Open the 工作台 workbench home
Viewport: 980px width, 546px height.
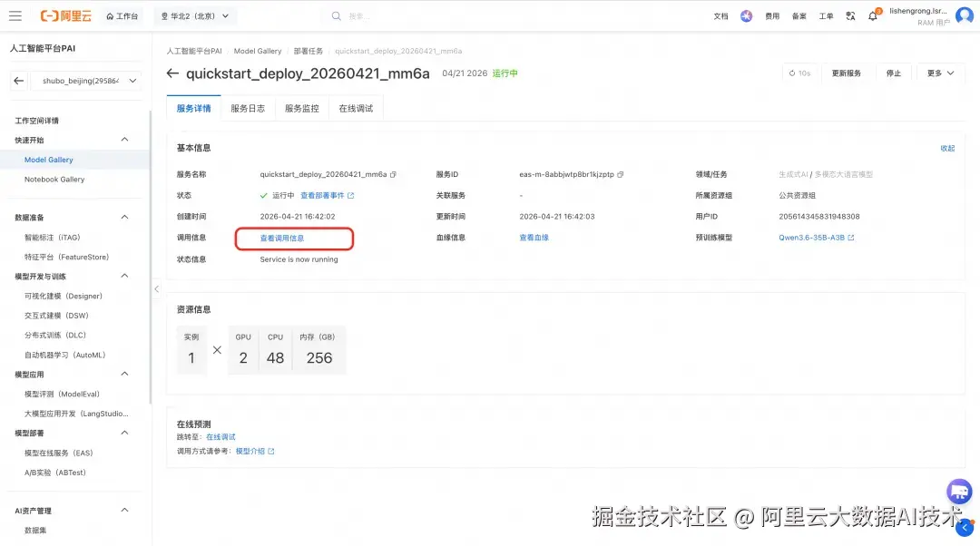(122, 16)
